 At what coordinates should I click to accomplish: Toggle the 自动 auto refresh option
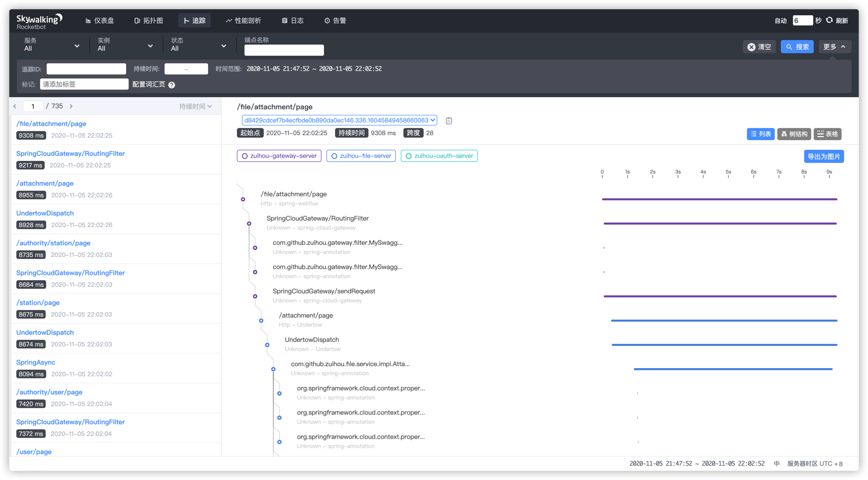click(x=780, y=21)
